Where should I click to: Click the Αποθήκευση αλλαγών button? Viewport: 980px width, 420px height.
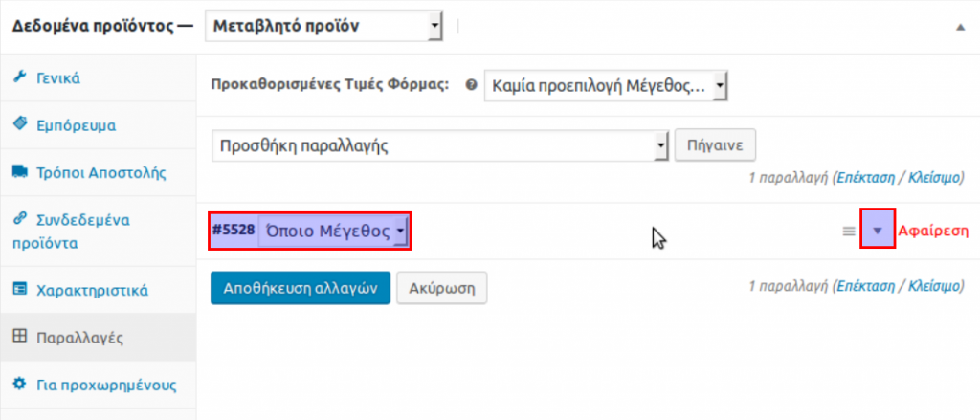pos(300,287)
